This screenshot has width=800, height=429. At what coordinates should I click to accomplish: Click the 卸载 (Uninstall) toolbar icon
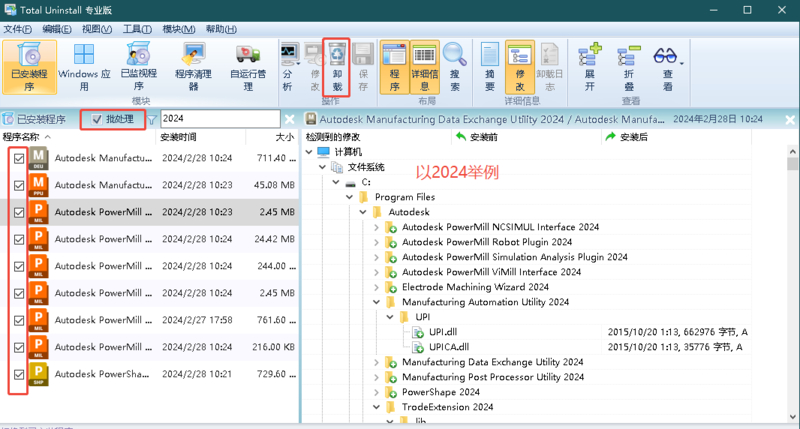[336, 66]
